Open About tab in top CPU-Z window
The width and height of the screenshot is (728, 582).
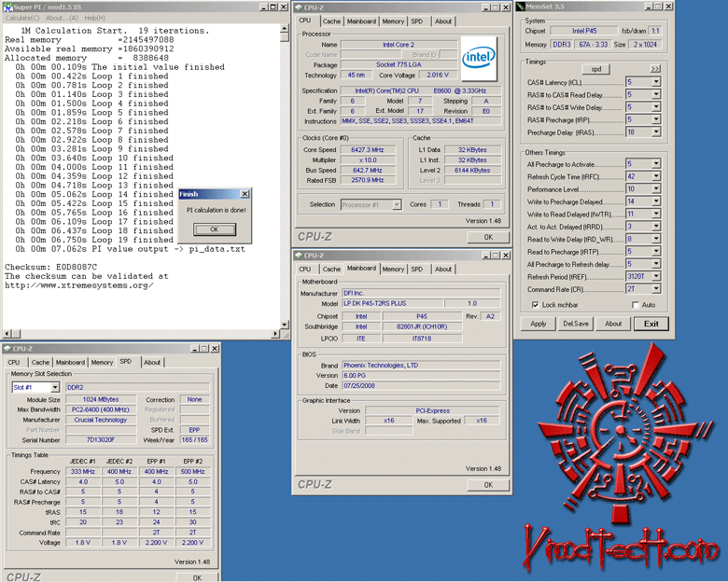pyautogui.click(x=443, y=21)
